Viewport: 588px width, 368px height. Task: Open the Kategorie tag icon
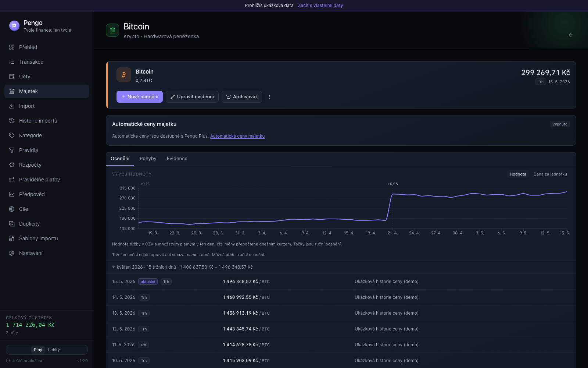click(12, 135)
